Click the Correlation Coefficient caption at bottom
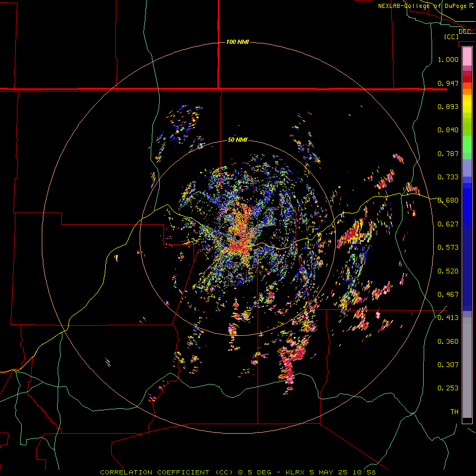 pyautogui.click(x=238, y=472)
